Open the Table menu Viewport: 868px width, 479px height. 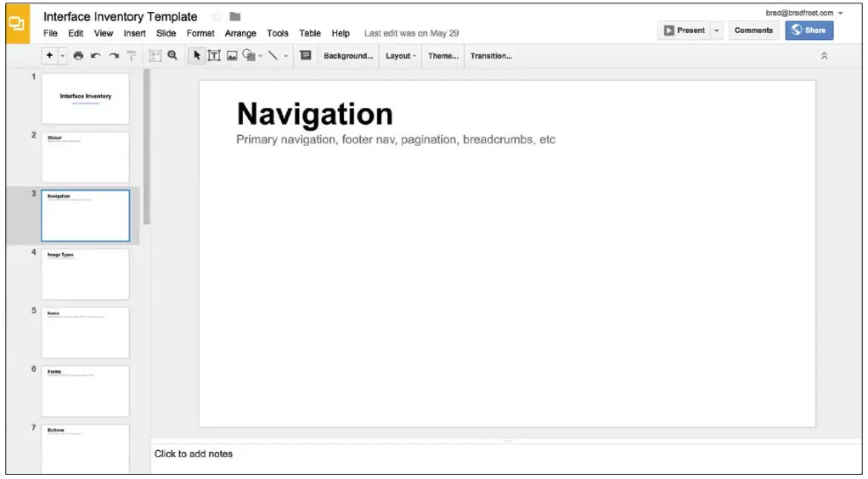pyautogui.click(x=310, y=33)
